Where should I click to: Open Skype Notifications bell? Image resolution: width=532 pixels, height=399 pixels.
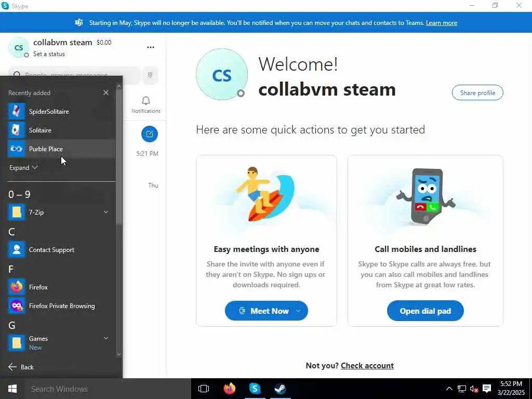(x=146, y=105)
